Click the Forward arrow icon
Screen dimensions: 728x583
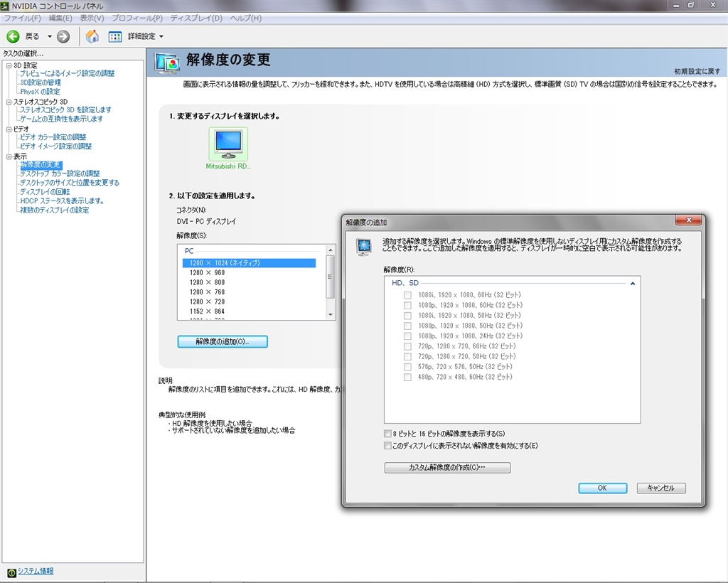(x=63, y=36)
